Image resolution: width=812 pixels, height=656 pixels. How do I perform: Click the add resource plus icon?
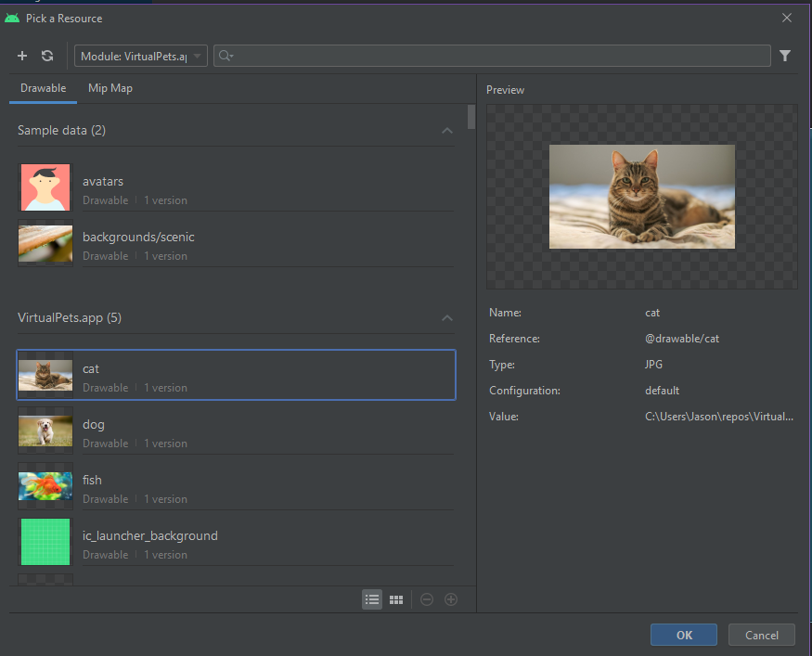[22, 56]
